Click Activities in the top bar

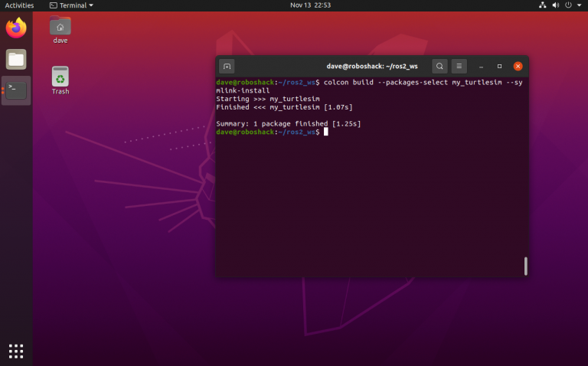point(19,5)
